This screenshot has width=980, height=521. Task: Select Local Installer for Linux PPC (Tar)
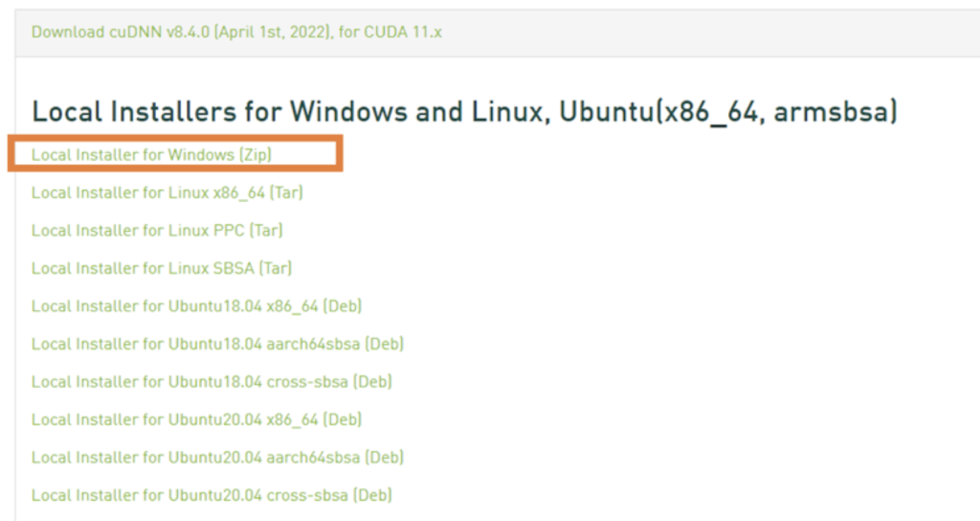(x=157, y=230)
